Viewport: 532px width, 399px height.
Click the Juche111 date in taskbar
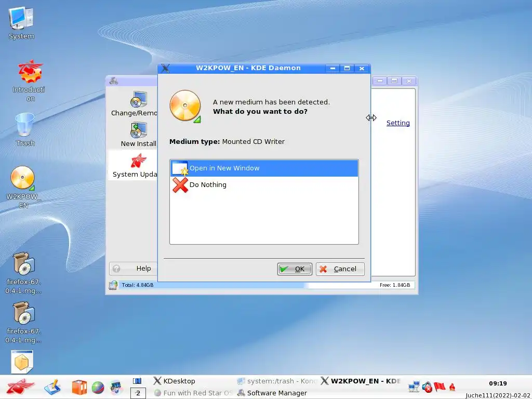coord(498,395)
